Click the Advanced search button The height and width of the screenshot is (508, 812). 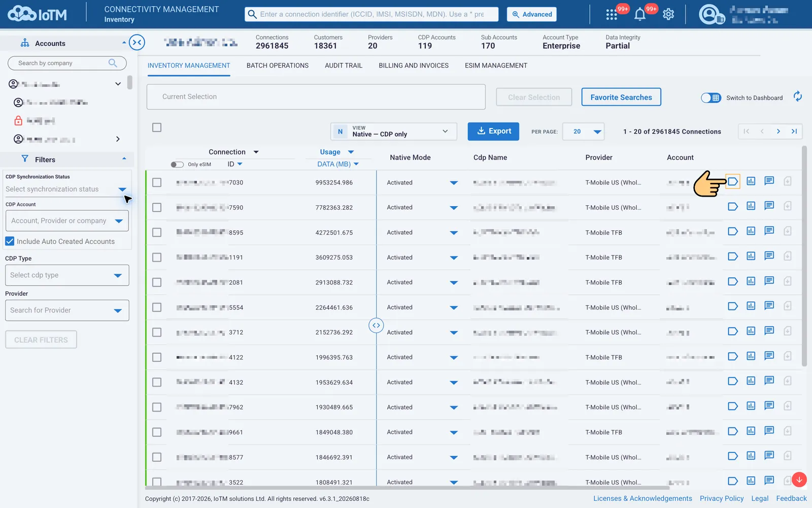(x=531, y=14)
